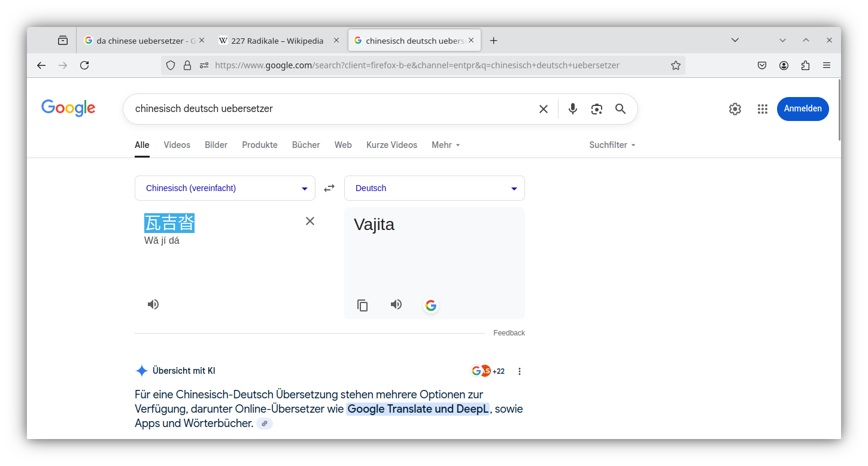Activate voice search microphone icon
Image resolution: width=868 pixels, height=466 pixels.
click(x=572, y=108)
